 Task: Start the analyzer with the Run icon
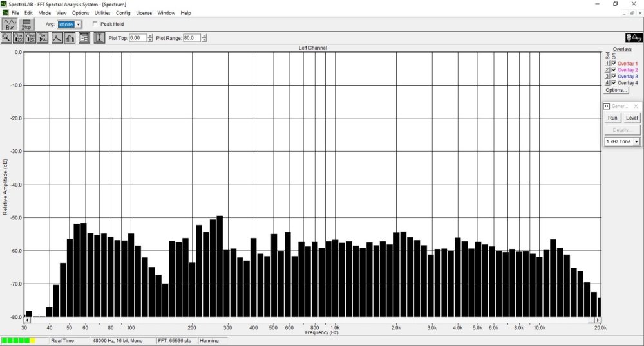[10, 24]
